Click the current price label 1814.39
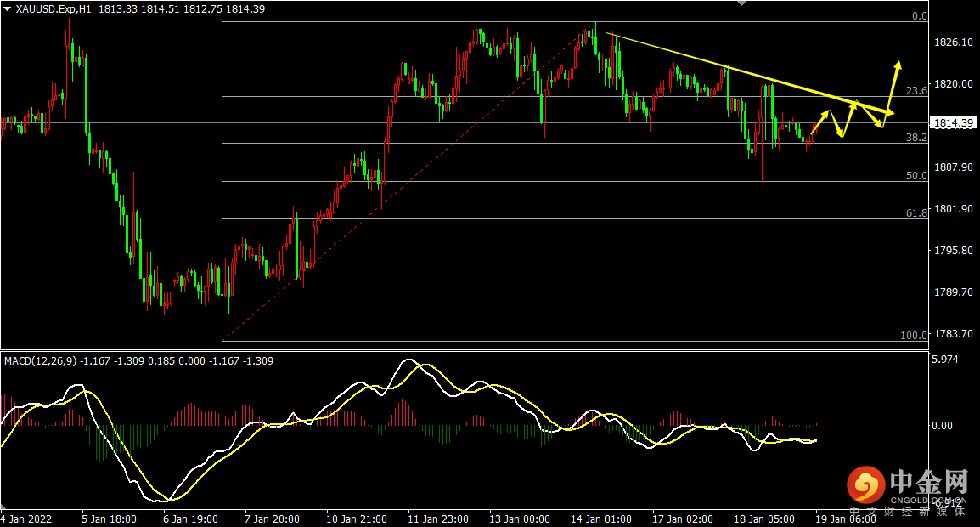 point(953,123)
